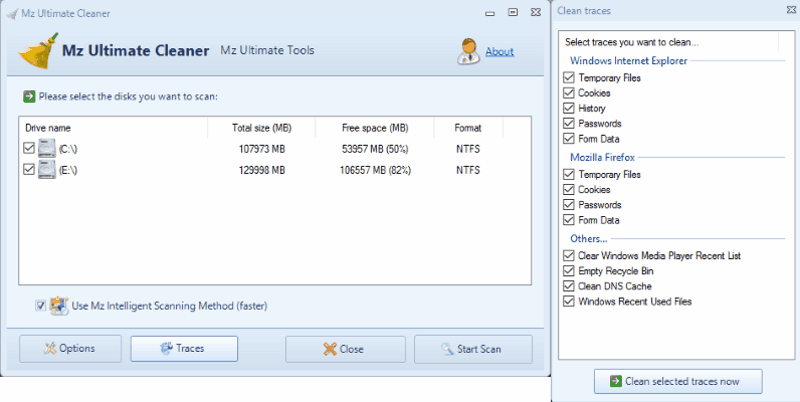
Task: Uncheck Internet Explorer Cookies
Action: (568, 93)
